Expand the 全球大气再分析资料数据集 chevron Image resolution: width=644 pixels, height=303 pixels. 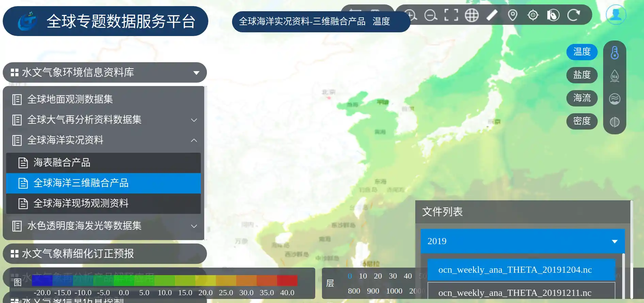194,120
